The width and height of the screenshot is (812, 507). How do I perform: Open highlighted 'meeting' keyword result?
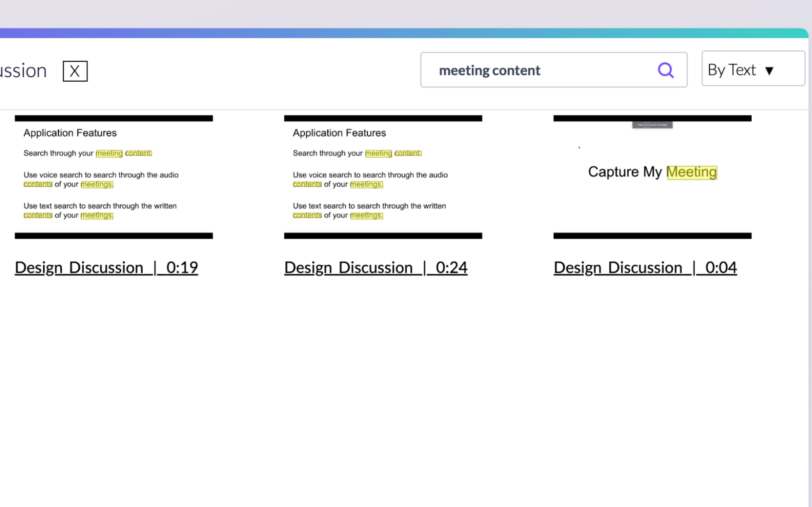(109, 152)
